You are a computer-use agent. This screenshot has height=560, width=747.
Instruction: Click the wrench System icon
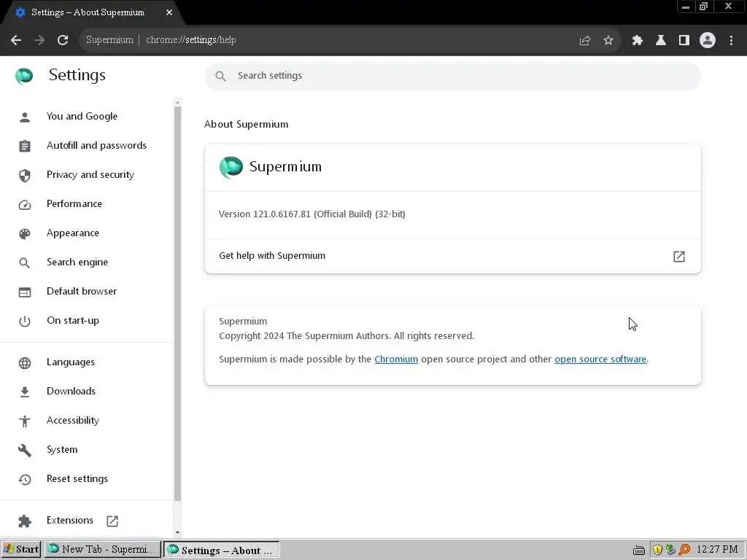pos(25,450)
